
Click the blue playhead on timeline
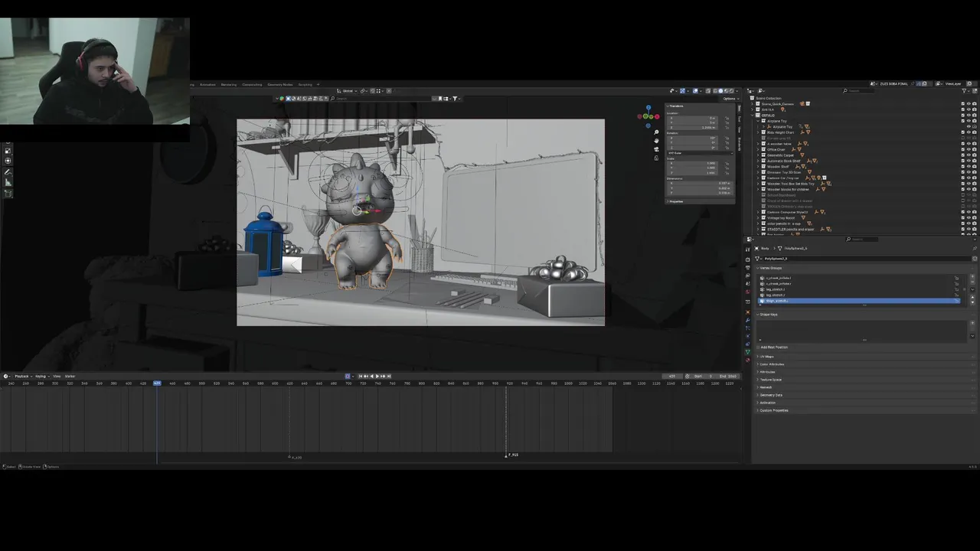click(x=157, y=383)
